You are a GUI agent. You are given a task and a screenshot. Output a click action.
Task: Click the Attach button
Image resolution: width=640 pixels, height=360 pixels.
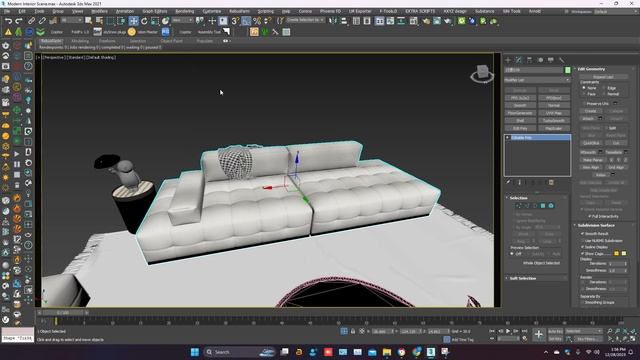(588, 118)
